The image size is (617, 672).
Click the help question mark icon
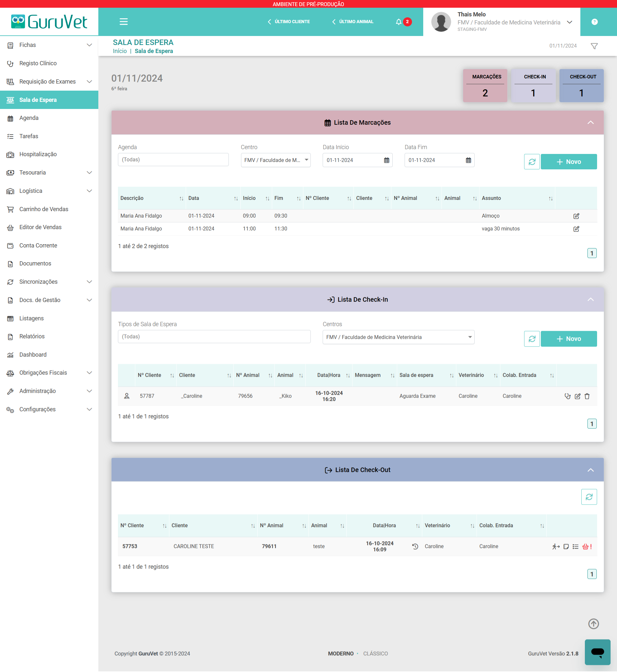click(x=594, y=22)
